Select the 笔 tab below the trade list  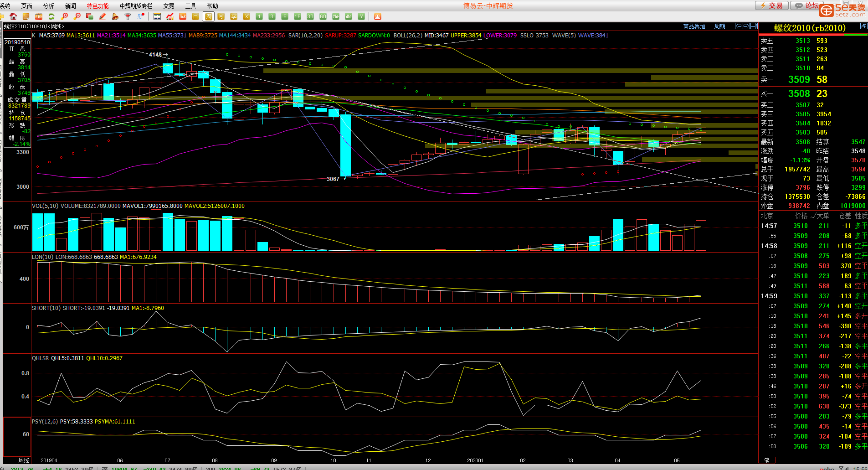click(766, 460)
